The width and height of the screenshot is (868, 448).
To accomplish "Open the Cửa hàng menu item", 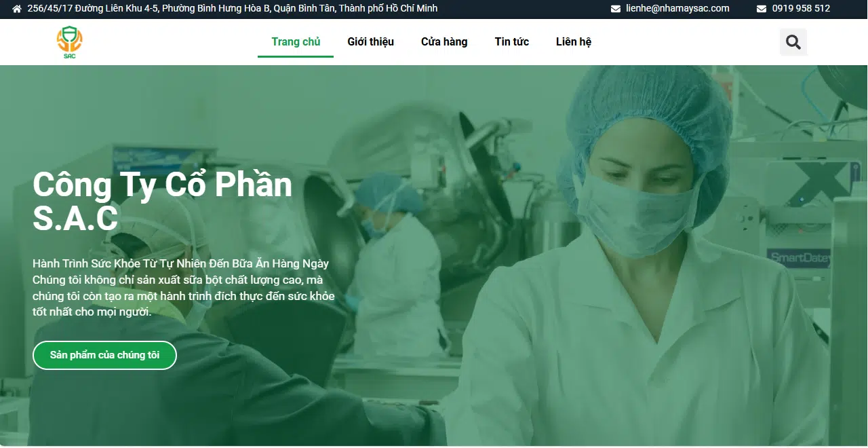I will tap(444, 42).
